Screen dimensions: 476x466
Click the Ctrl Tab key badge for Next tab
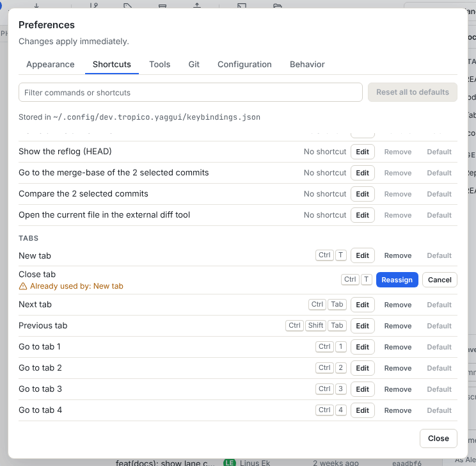coord(328,305)
